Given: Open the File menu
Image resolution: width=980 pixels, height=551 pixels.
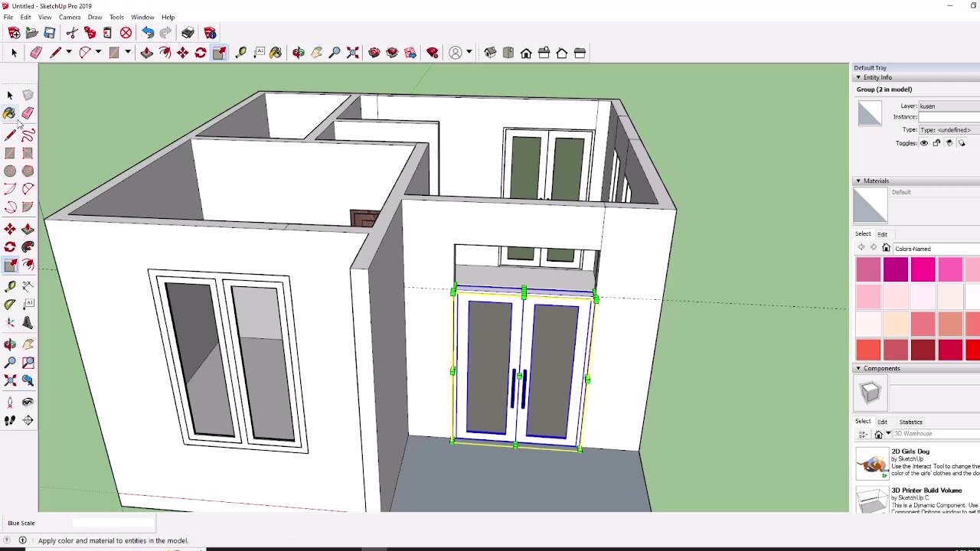Looking at the screenshot, I should coord(8,17).
